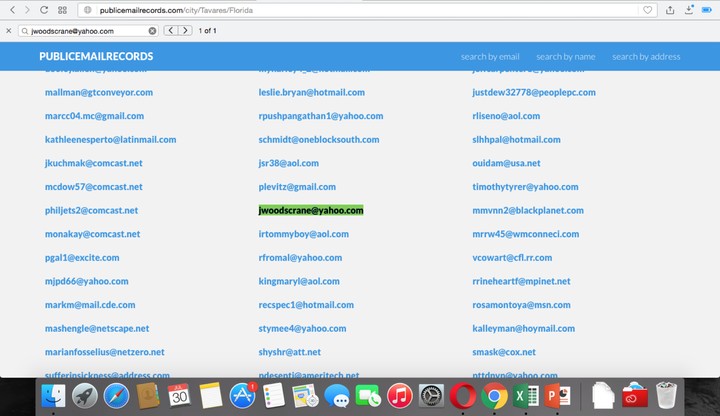The image size is (720, 416).
Task: Open rfromal@yahoo.com link
Action: 300,258
